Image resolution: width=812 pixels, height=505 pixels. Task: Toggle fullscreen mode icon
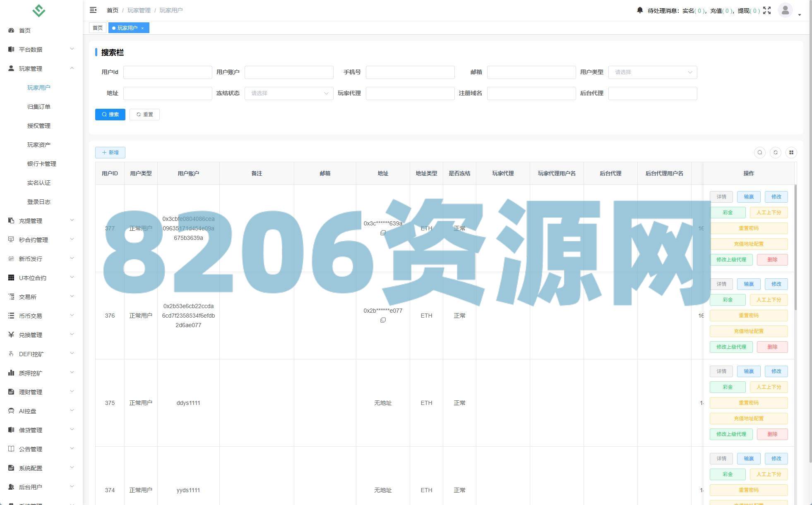[x=767, y=10]
